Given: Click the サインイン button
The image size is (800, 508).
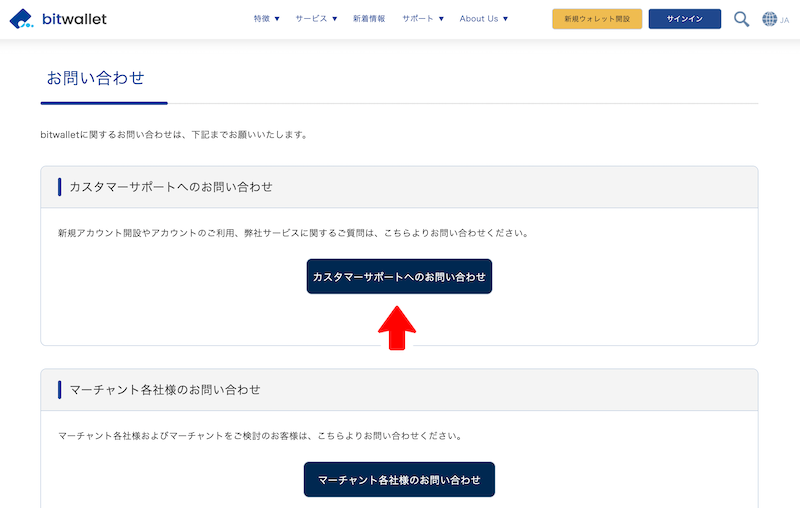Looking at the screenshot, I should pos(685,19).
